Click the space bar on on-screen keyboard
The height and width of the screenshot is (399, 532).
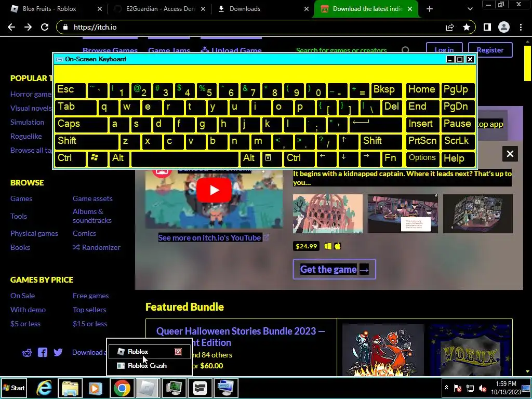coord(185,158)
